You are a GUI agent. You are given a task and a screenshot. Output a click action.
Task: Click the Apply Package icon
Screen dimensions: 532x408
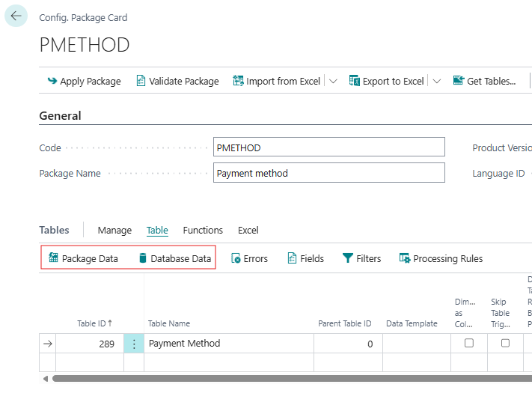[x=52, y=81]
